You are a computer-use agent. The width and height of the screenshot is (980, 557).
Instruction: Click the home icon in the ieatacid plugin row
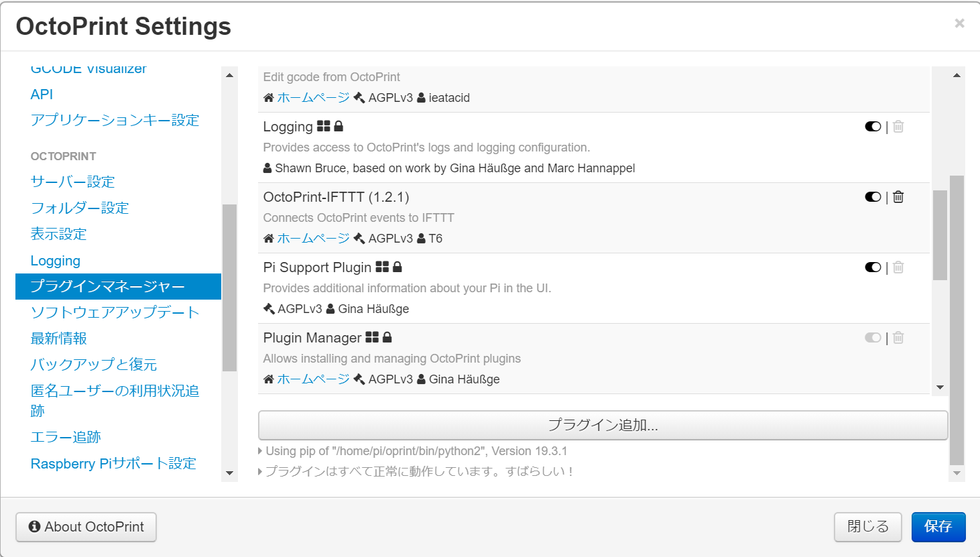tap(269, 98)
